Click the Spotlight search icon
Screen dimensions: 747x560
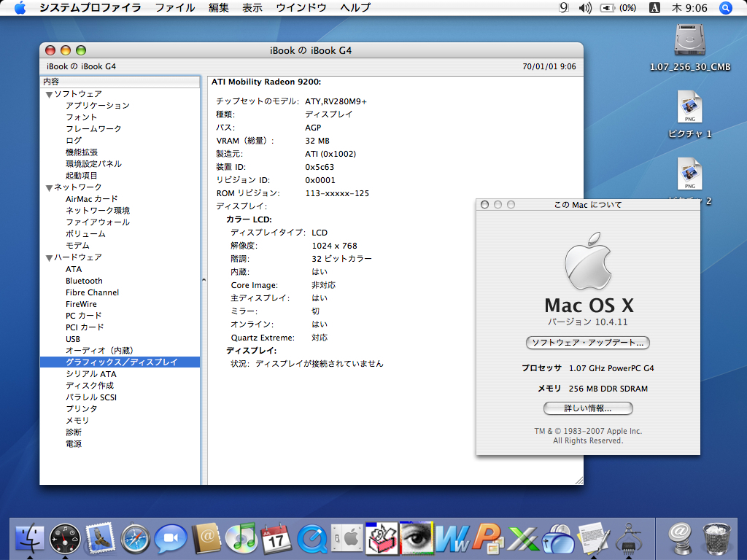(725, 8)
